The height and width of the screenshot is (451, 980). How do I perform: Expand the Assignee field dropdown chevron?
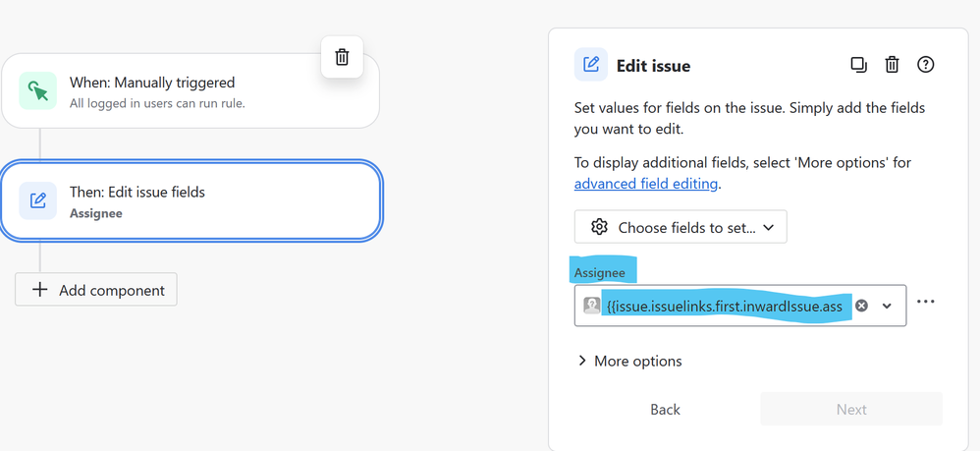887,306
